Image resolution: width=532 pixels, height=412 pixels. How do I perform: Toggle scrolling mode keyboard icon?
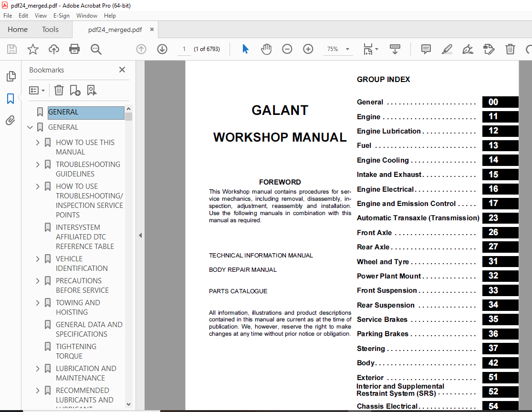tap(395, 49)
